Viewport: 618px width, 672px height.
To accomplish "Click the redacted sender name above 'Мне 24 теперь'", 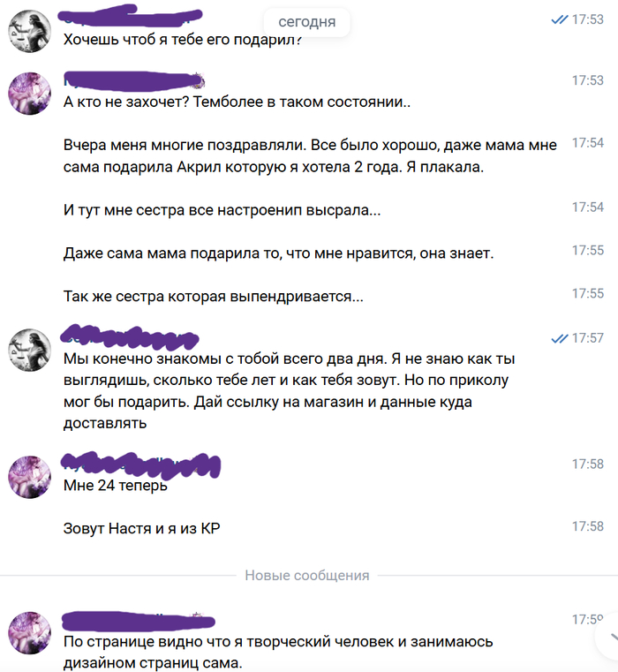I will (140, 464).
